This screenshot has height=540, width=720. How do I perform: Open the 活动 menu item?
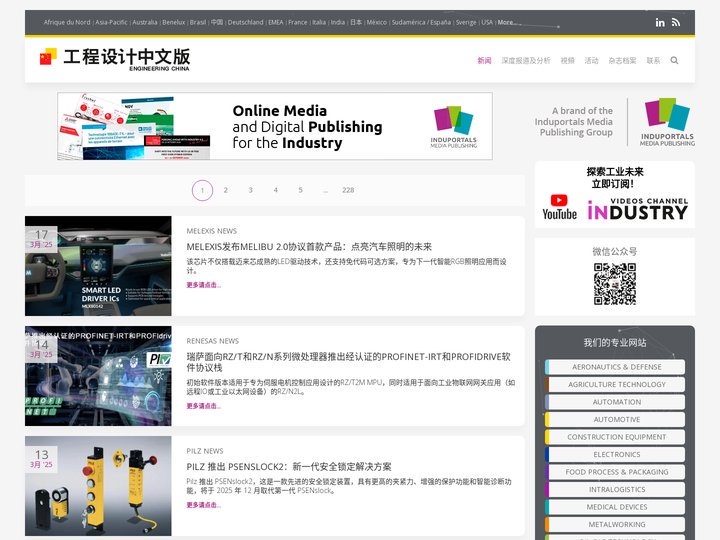(591, 61)
